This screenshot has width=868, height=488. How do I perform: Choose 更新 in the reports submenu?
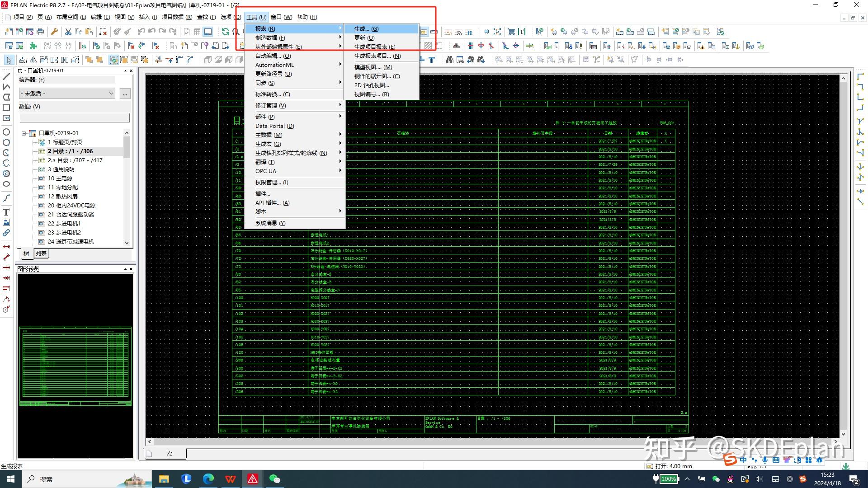pyautogui.click(x=381, y=38)
